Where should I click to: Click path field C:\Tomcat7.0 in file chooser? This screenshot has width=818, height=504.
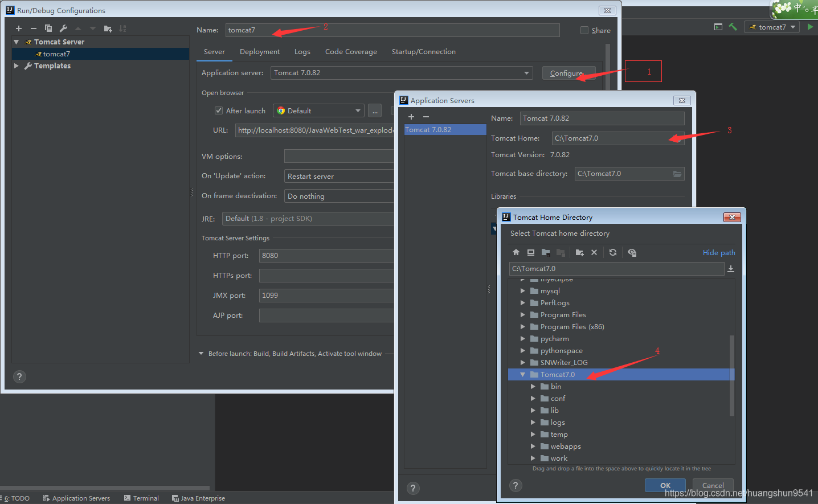[616, 269]
